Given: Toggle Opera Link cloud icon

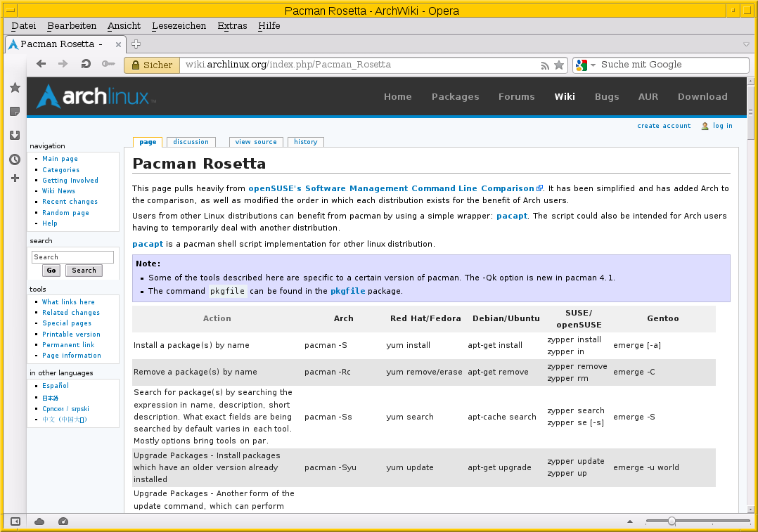Looking at the screenshot, I should 39,521.
